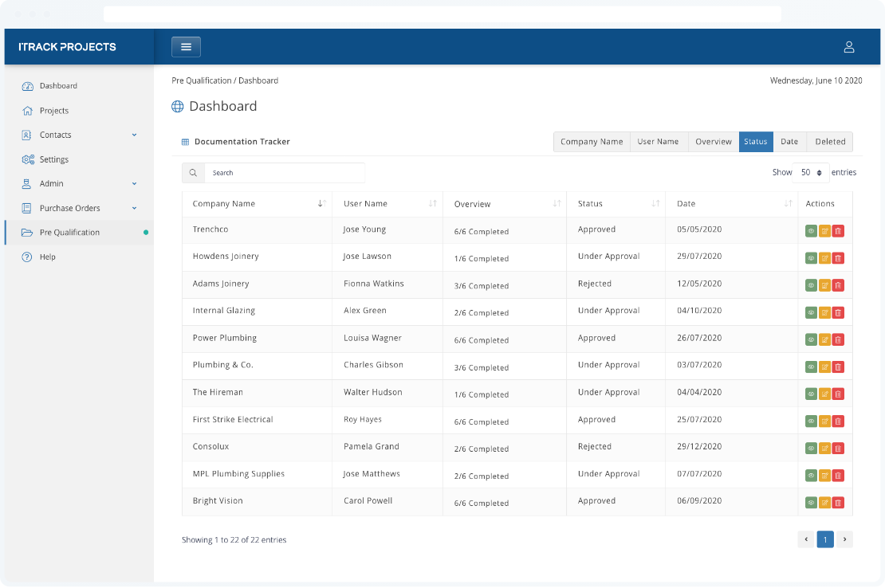
Task: Open the user profile icon
Action: pyautogui.click(x=849, y=47)
